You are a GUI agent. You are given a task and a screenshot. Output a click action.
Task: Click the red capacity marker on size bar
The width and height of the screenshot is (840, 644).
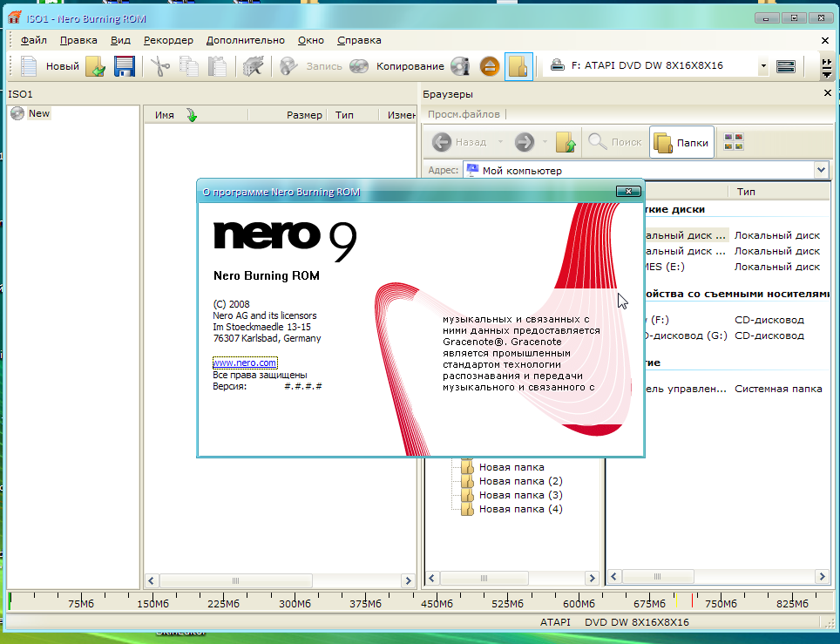tap(692, 600)
